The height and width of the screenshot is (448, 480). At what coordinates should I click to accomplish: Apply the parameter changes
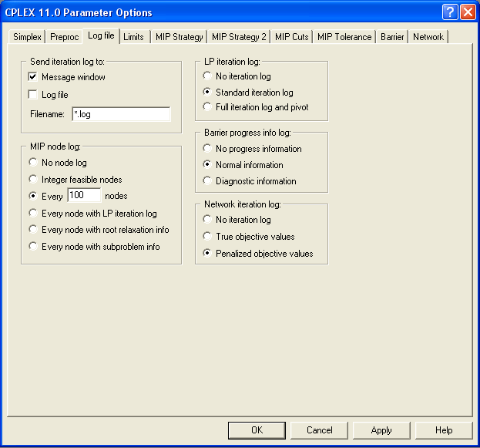pos(381,430)
